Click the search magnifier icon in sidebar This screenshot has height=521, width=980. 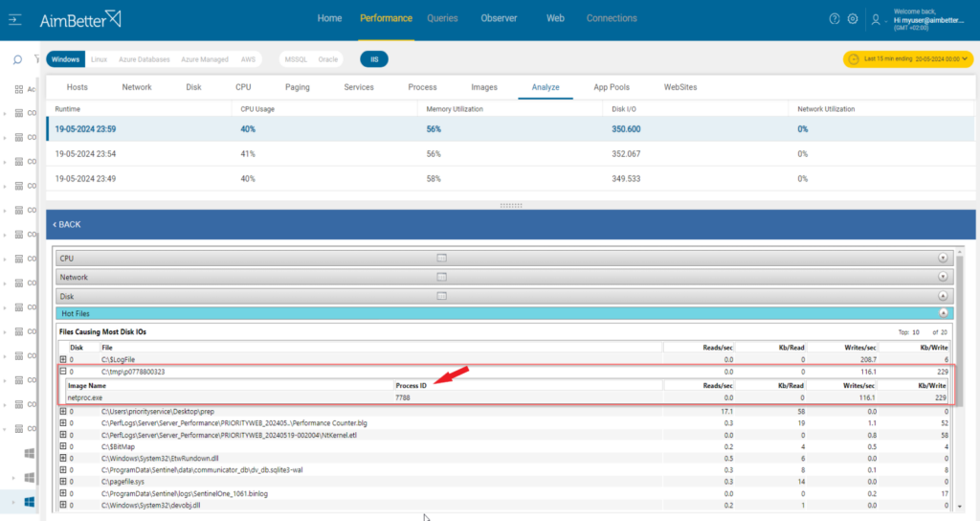[17, 59]
